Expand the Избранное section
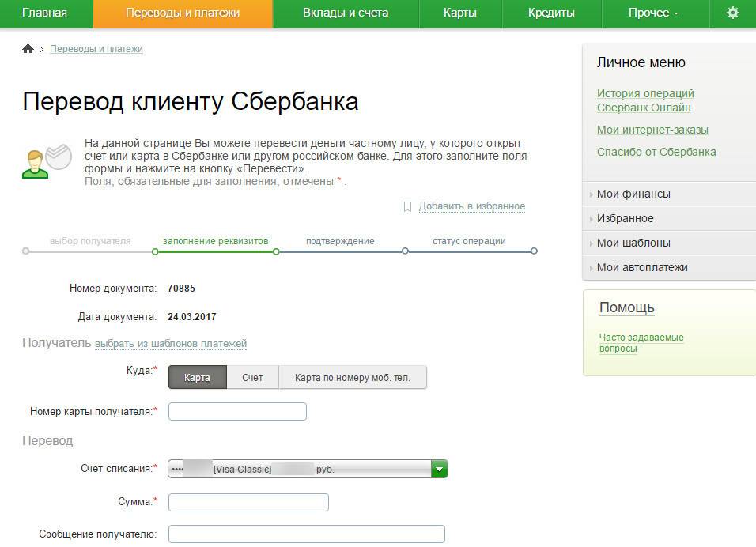This screenshot has height=547, width=756. (x=669, y=218)
